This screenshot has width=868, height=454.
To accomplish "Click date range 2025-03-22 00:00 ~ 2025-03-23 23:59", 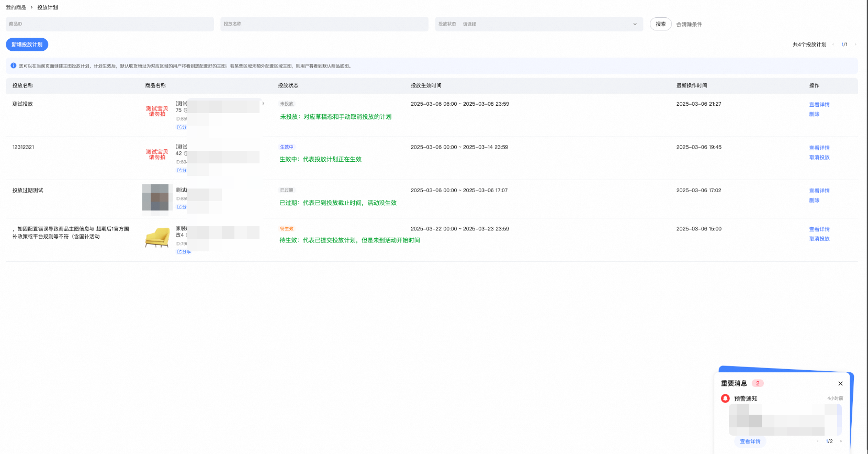I will tap(460, 229).
